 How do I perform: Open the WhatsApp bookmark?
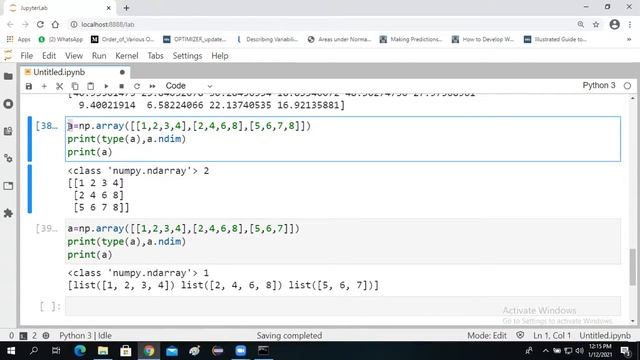tap(60, 40)
